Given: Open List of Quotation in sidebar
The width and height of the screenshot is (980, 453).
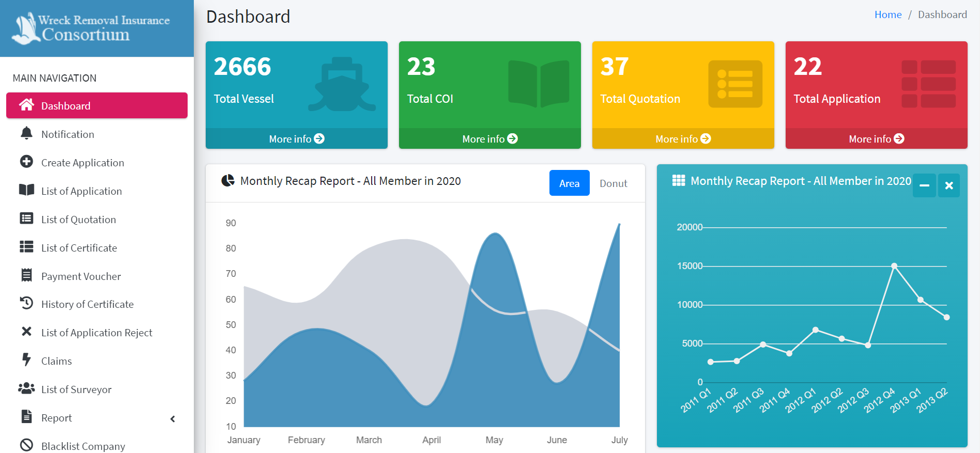Looking at the screenshot, I should [79, 220].
